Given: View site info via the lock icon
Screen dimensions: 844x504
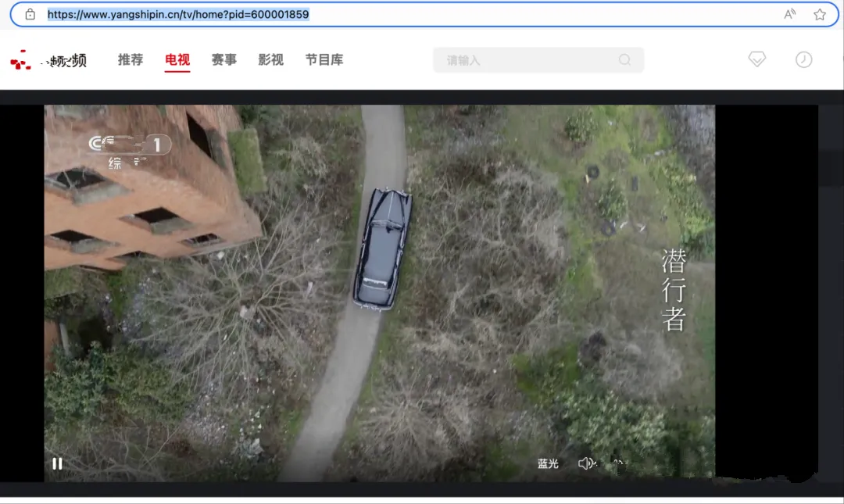Looking at the screenshot, I should (x=30, y=15).
